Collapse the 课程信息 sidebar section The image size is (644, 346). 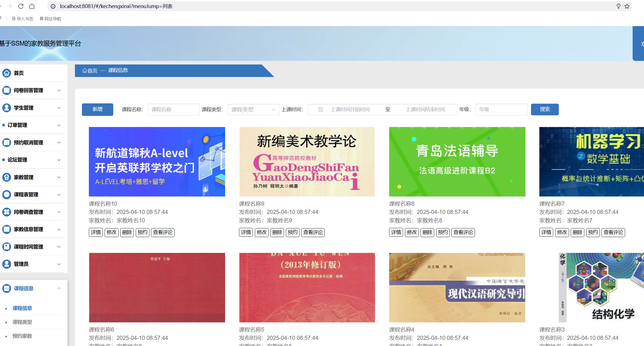[59, 288]
